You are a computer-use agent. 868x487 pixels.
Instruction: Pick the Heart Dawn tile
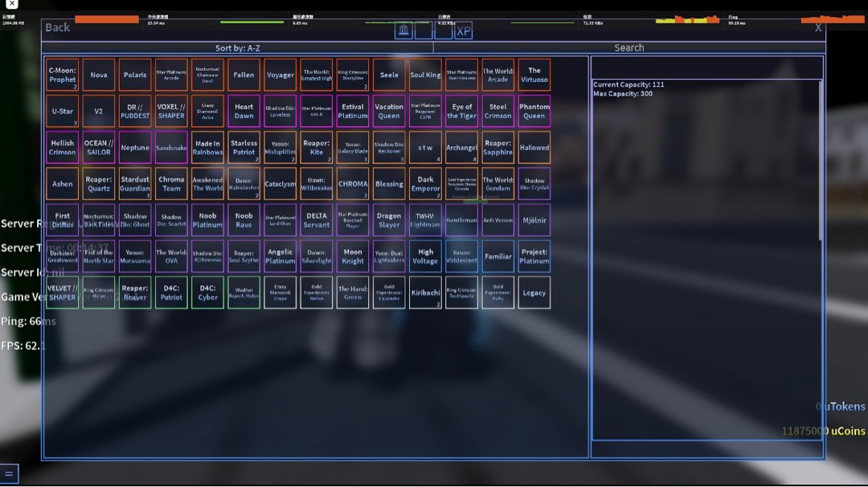[244, 111]
